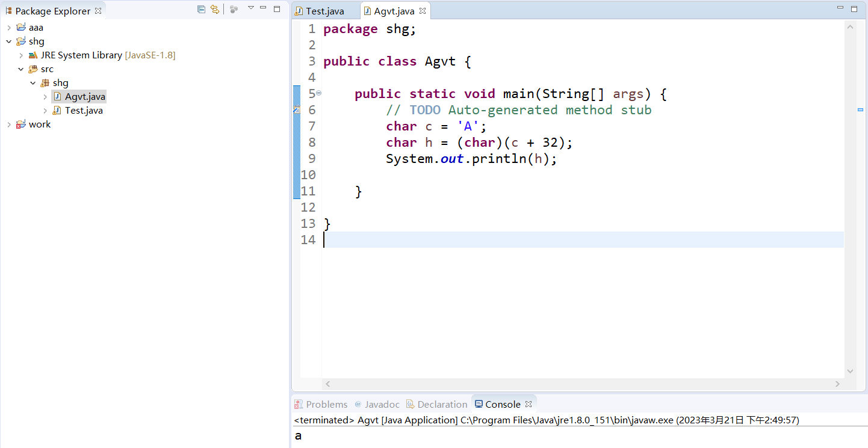Click the TODO task marker on line 6
The height and width of the screenshot is (448, 868).
point(296,110)
